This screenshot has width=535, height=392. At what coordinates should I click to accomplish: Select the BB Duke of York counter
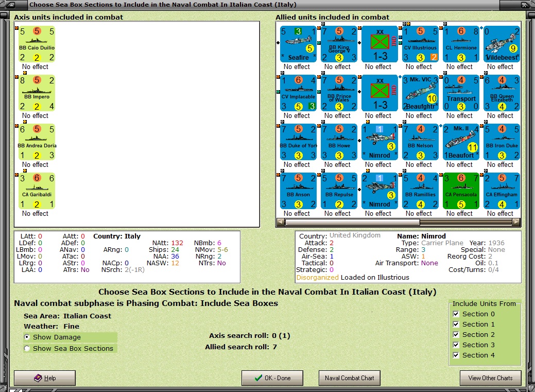(x=298, y=142)
